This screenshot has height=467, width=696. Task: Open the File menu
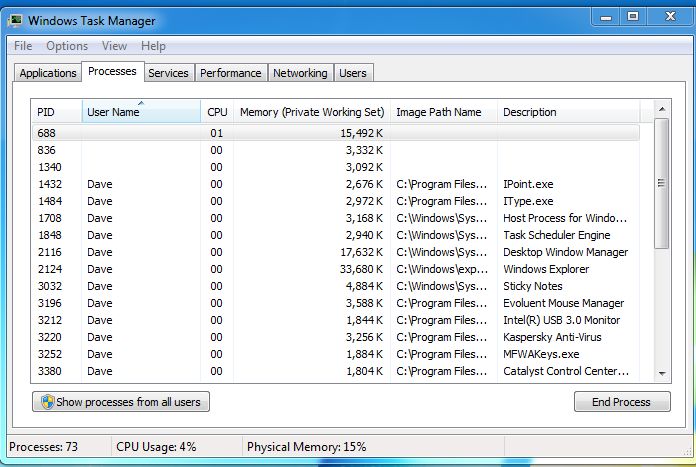[23, 46]
